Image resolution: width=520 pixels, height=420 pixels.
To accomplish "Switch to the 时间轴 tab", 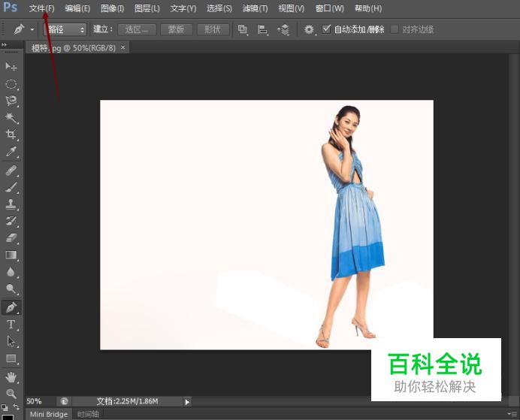I will (x=88, y=414).
